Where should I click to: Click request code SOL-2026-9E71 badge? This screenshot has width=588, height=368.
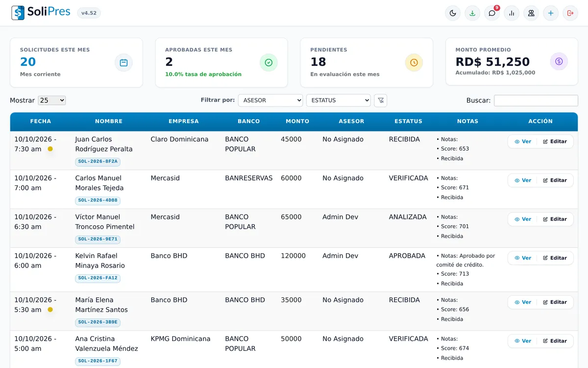pos(98,239)
